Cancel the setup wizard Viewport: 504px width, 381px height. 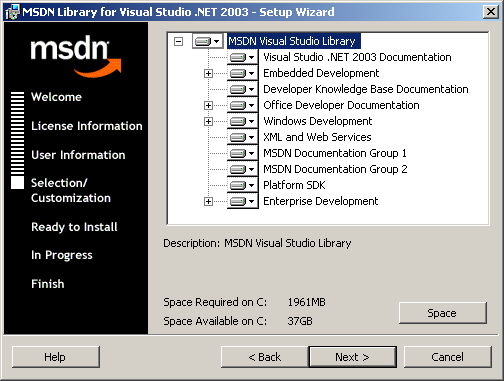coord(448,357)
